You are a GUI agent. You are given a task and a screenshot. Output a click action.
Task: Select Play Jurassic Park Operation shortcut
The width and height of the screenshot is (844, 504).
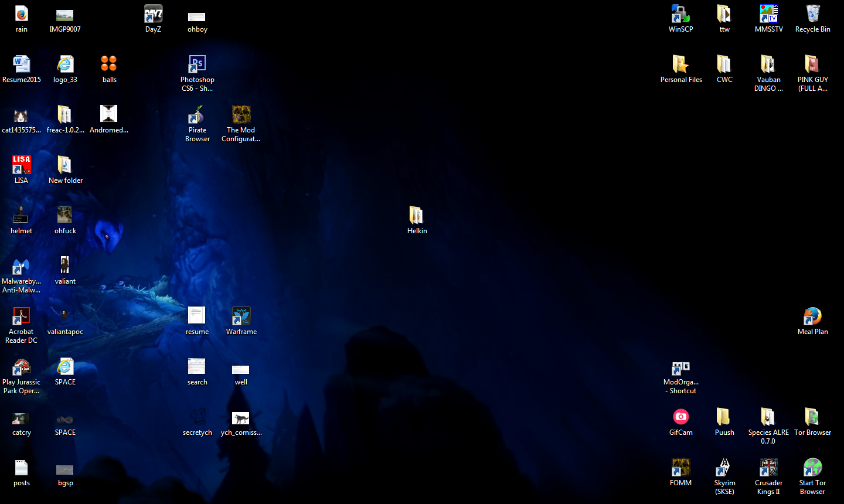click(x=22, y=366)
